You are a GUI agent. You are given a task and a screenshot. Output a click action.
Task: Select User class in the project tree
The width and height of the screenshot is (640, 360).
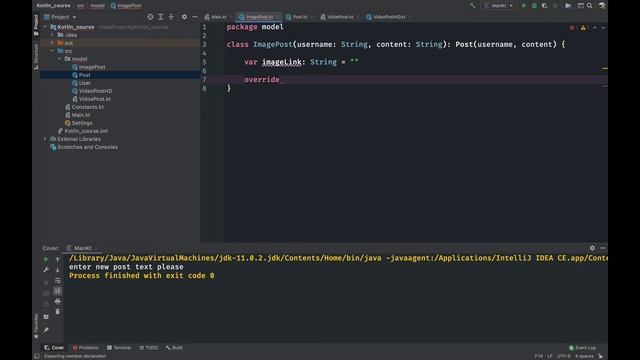click(x=81, y=83)
